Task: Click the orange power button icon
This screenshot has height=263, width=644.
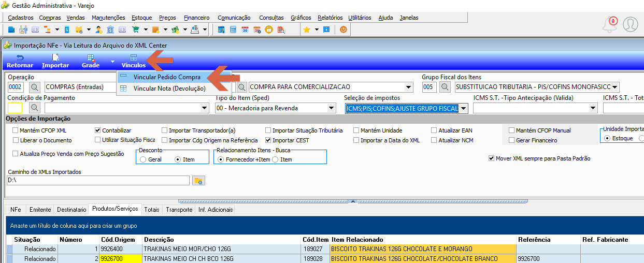Action: 343,30
